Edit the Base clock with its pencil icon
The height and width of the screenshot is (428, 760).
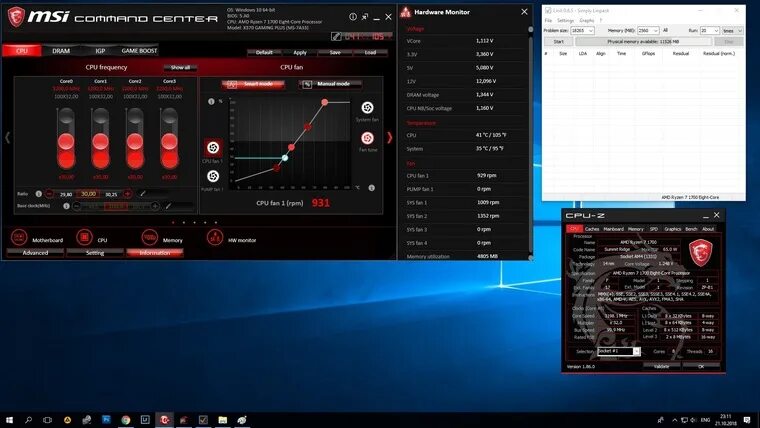point(168,206)
